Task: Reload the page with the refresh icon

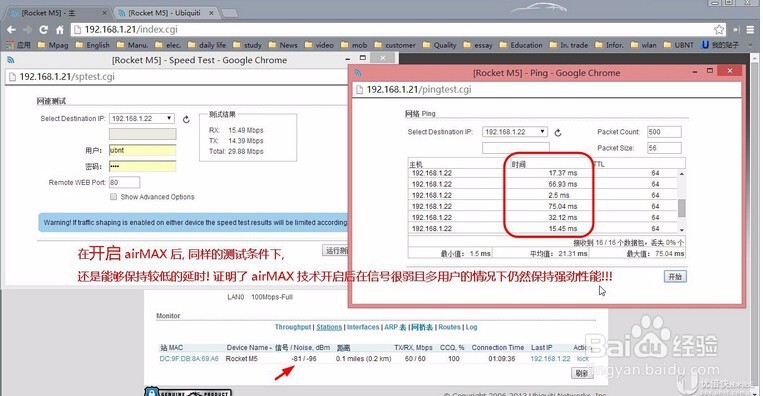Action: tap(43, 30)
